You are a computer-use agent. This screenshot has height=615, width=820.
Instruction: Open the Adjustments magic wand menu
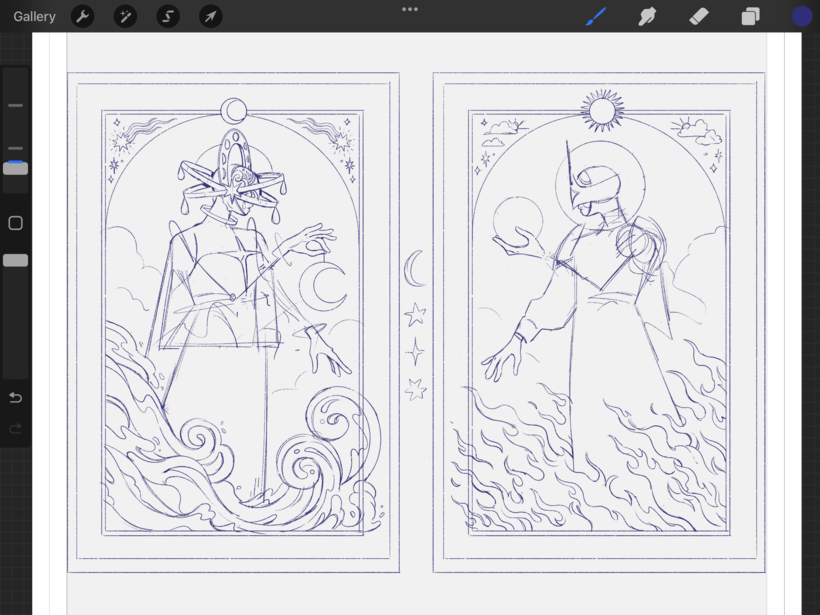point(126,17)
